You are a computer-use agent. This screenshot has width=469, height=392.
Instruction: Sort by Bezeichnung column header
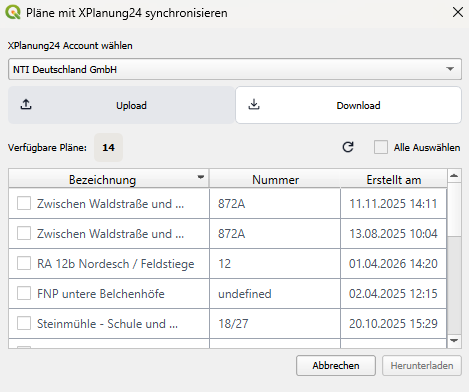coord(109,179)
